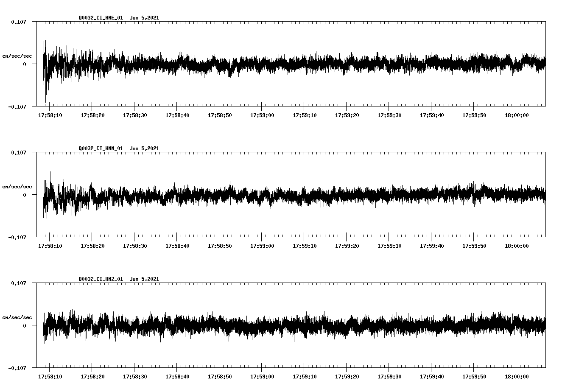Click the -0.107 lower limit of the HNN plot
Image resolution: width=576 pixels, height=392 pixels.
click(x=17, y=237)
